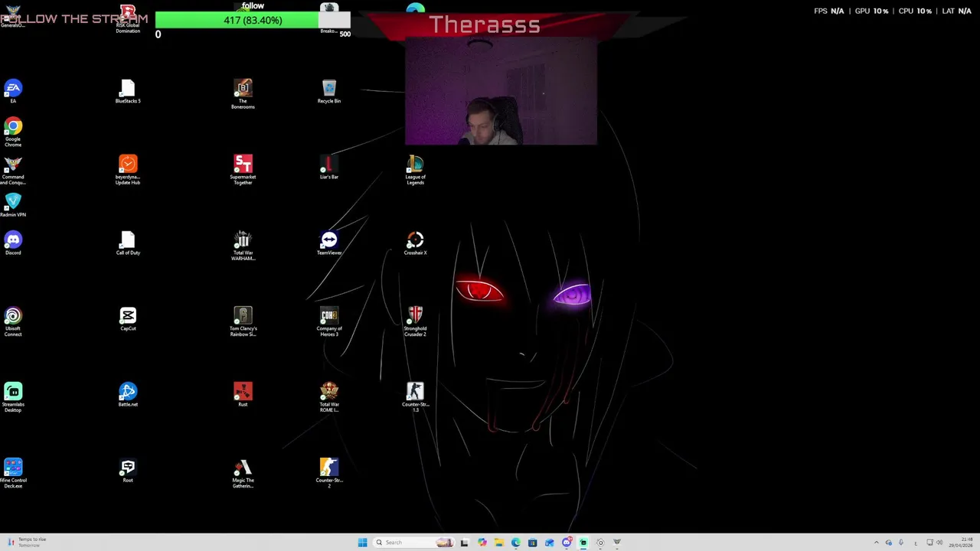Image resolution: width=980 pixels, height=551 pixels.
Task: Open the Counter-Strike 1.3 desktop shortcut
Action: coord(415,397)
